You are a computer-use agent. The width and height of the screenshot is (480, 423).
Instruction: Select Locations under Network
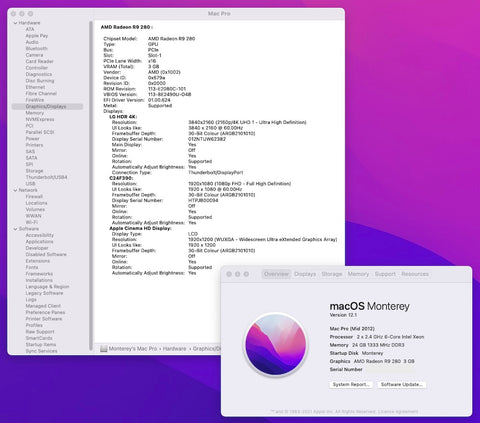pos(36,203)
